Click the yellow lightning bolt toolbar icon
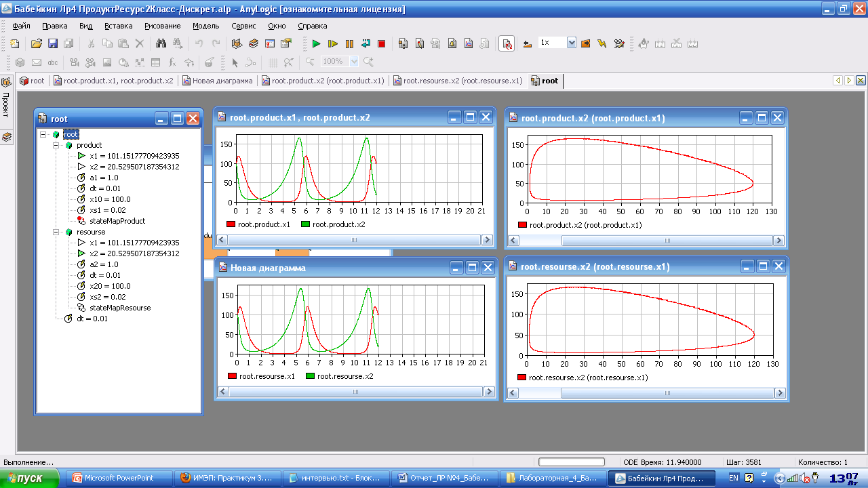Image resolution: width=868 pixels, height=488 pixels. [601, 43]
